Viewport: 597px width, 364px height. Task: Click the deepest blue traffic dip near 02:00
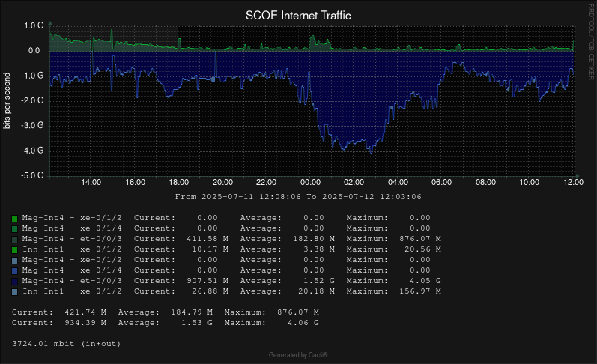372,151
